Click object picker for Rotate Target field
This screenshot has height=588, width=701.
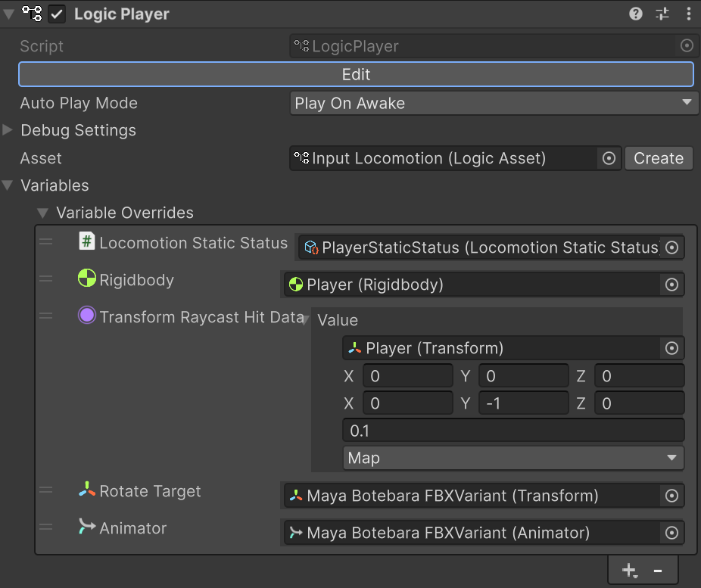[x=671, y=496]
